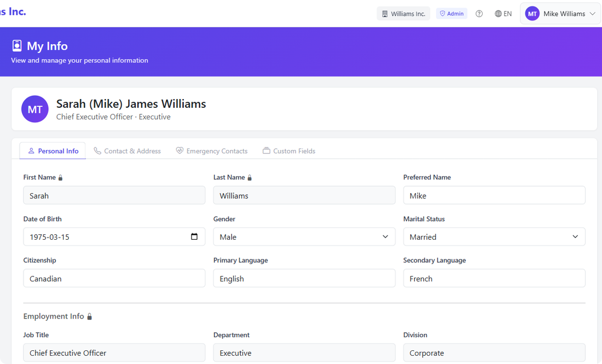The image size is (602, 364).
Task: Select the Personal Info tab
Action: (53, 151)
